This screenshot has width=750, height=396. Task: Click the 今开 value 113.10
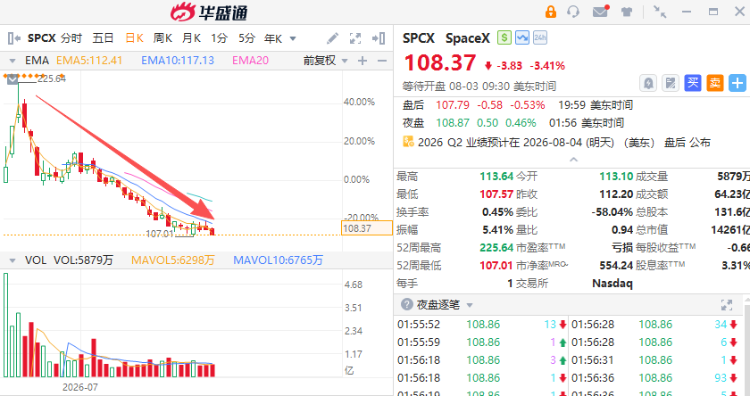point(616,176)
